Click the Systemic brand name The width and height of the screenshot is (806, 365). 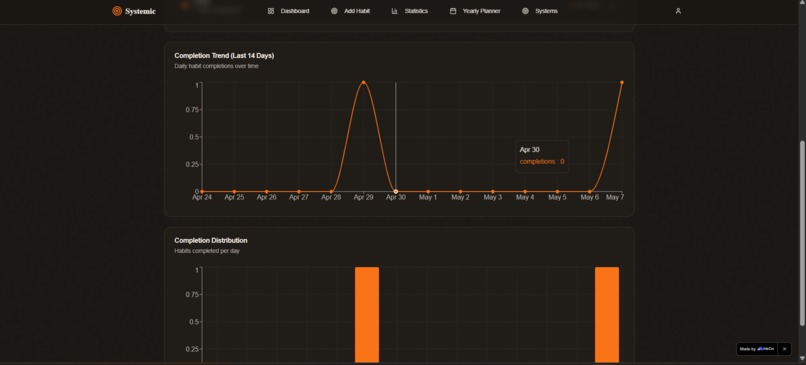(140, 11)
